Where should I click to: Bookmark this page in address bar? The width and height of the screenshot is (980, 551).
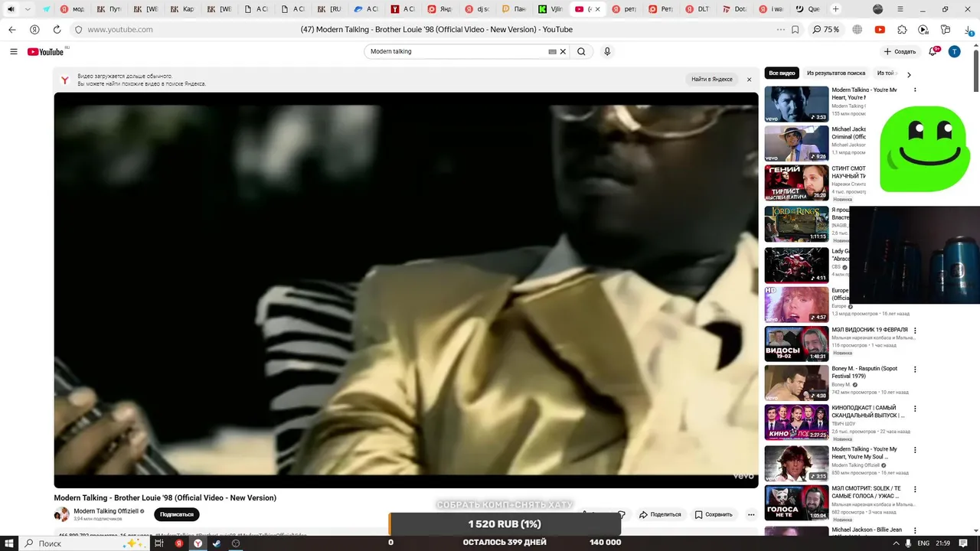point(795,29)
